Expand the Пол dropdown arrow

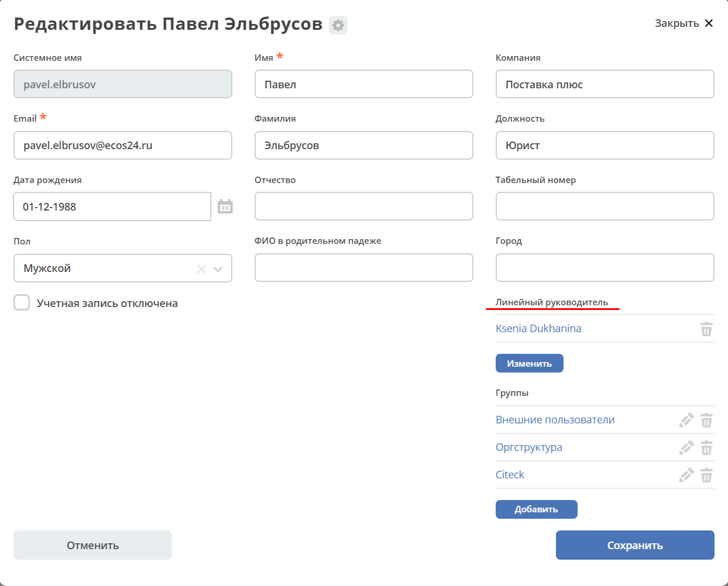coord(218,269)
